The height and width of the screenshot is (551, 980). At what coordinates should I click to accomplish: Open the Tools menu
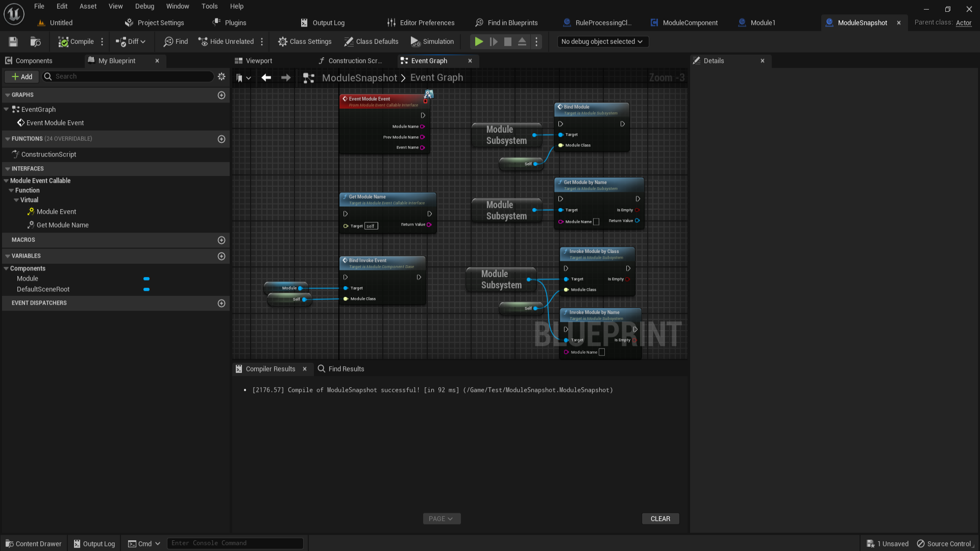coord(209,6)
